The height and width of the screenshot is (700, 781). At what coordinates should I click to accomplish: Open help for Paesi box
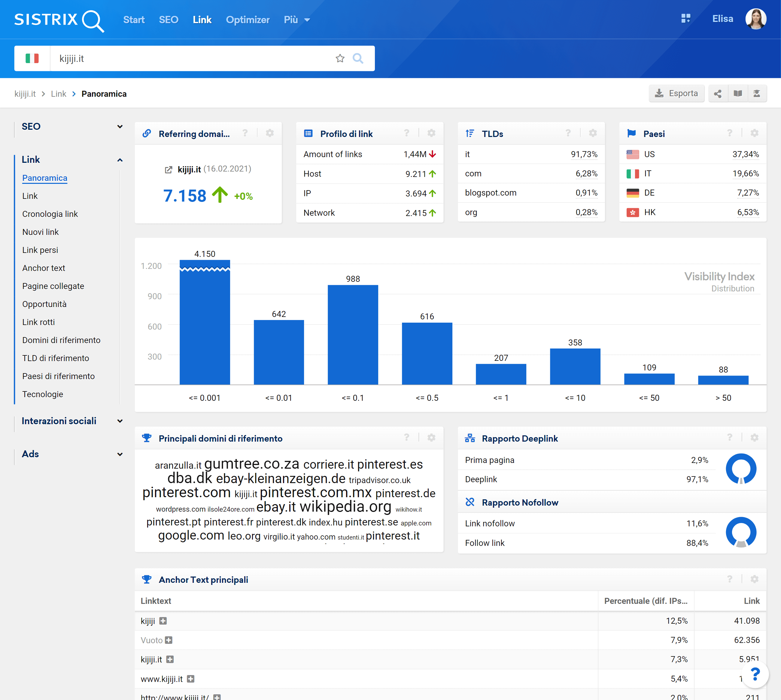[729, 133]
